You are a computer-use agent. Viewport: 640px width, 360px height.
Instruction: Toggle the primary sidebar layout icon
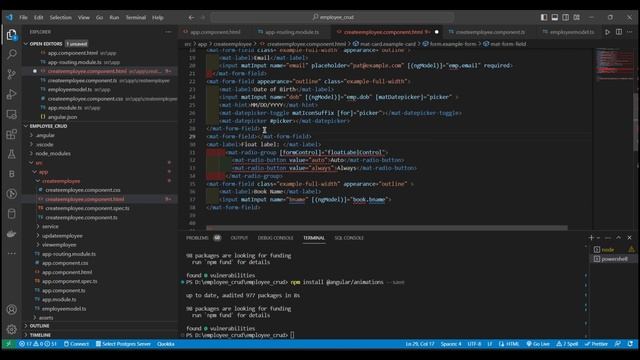pyautogui.click(x=544, y=17)
